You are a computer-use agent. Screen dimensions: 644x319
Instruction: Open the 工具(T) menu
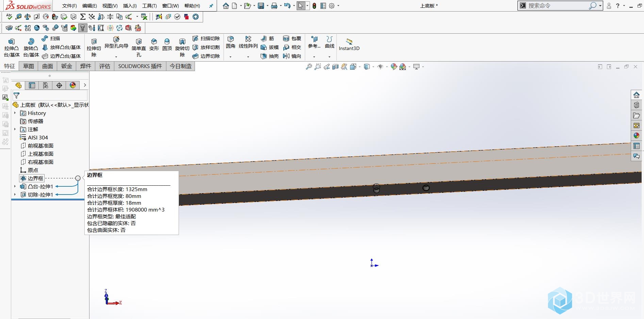click(x=149, y=6)
